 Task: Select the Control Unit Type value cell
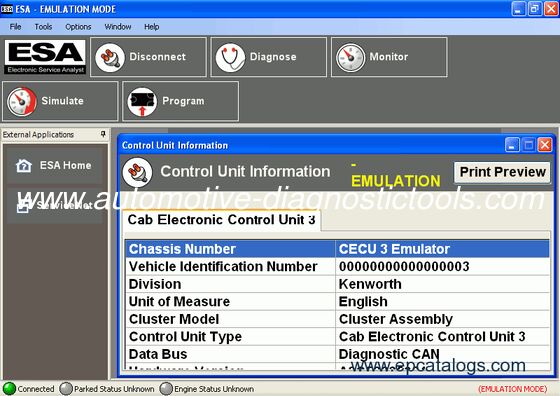tap(442, 336)
